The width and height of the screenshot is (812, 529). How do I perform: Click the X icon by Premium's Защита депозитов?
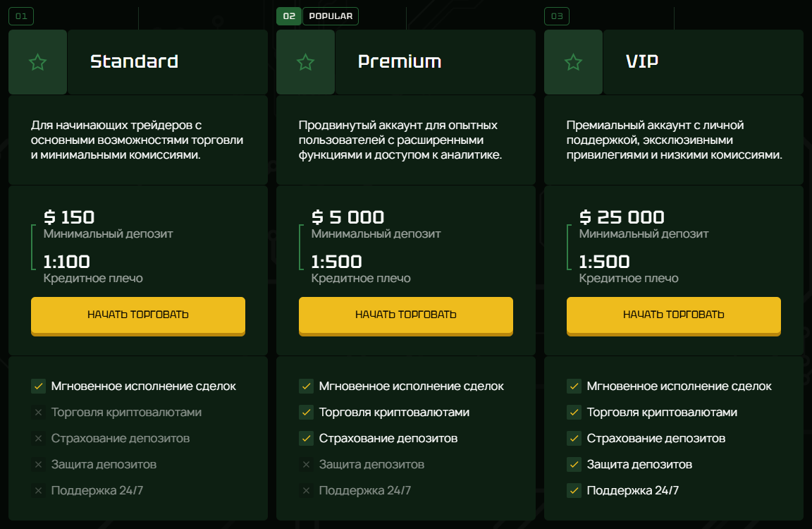pyautogui.click(x=306, y=464)
